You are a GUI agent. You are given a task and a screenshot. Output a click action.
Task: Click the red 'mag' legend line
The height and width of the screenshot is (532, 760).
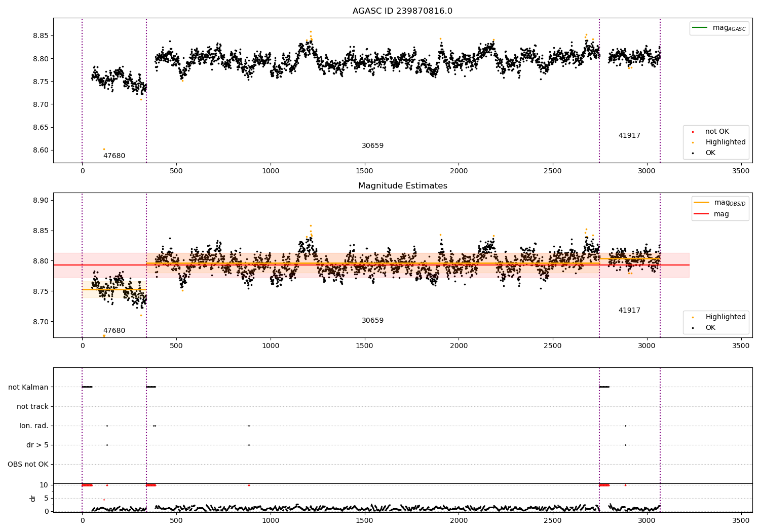point(702,214)
